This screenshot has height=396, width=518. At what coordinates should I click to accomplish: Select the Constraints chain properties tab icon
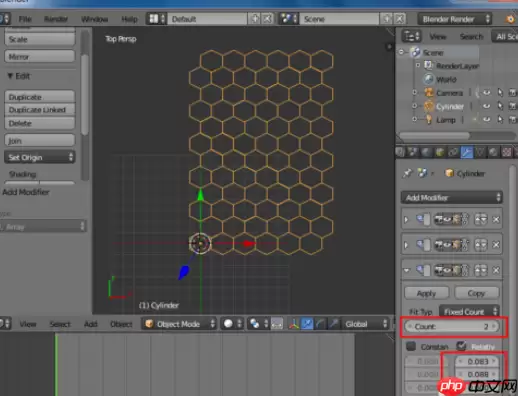coord(453,152)
